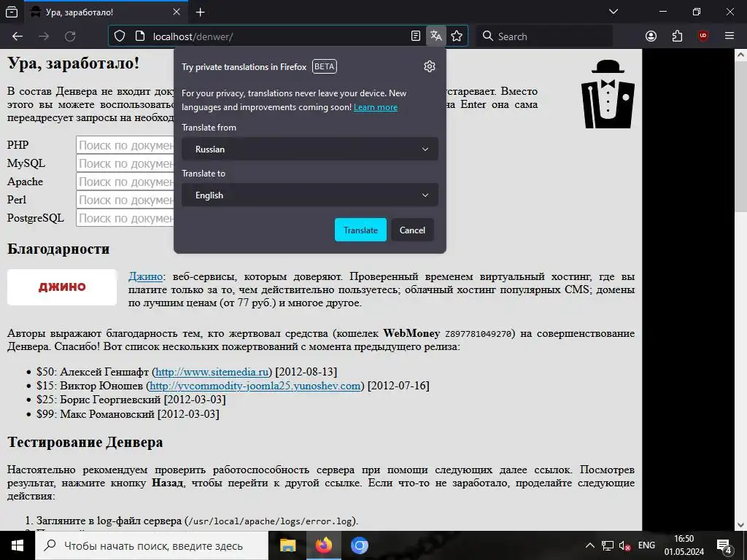Image resolution: width=747 pixels, height=560 pixels.
Task: Open the taskbar clock and date
Action: [684, 545]
